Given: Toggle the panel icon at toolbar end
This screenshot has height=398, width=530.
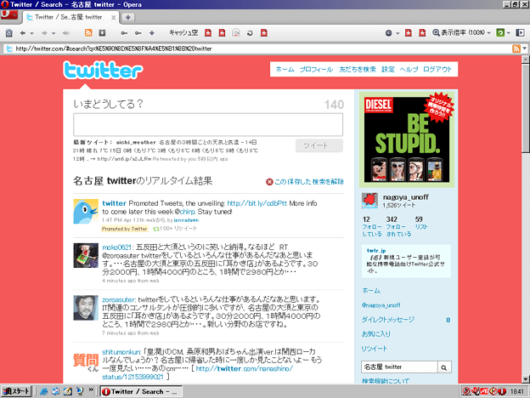Looking at the screenshot, I should click(520, 33).
